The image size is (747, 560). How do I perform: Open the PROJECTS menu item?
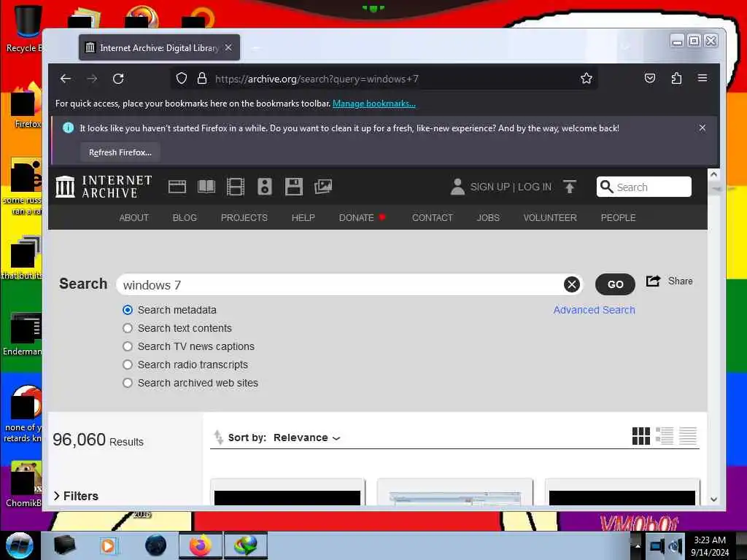coord(244,217)
